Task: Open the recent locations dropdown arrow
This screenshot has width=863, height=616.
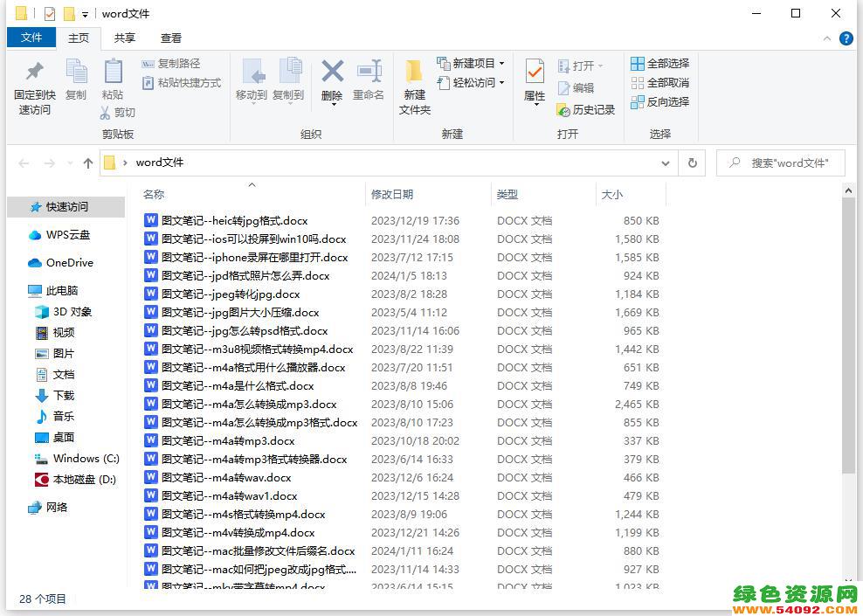Action: click(x=70, y=163)
